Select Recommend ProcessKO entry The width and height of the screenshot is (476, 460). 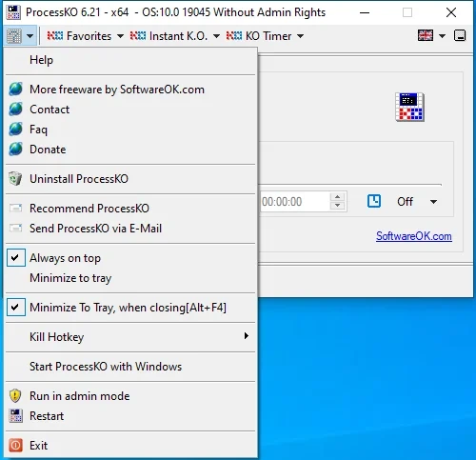(x=130, y=209)
